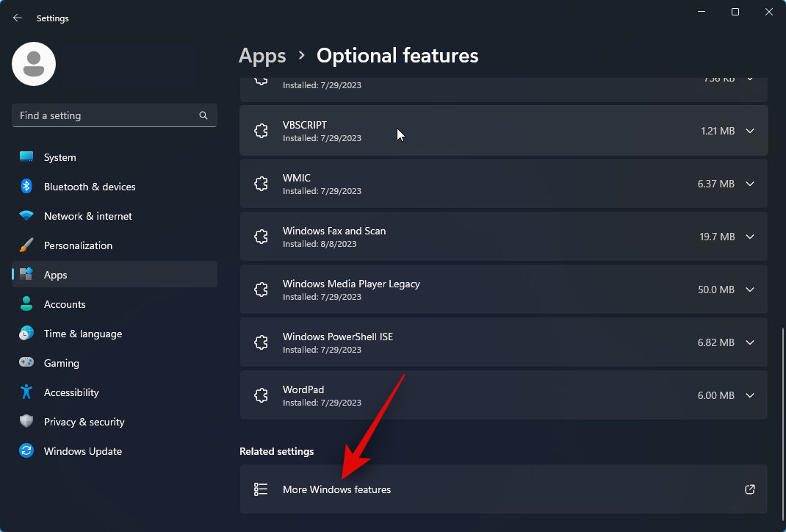Click the Privacy & security shield icon
This screenshot has width=786, height=532.
26,422
